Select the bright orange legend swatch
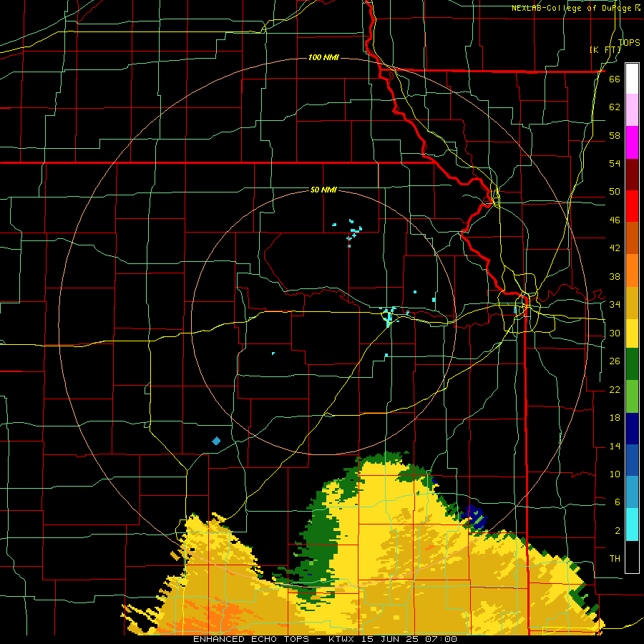This screenshot has height=644, width=644. pyautogui.click(x=632, y=270)
